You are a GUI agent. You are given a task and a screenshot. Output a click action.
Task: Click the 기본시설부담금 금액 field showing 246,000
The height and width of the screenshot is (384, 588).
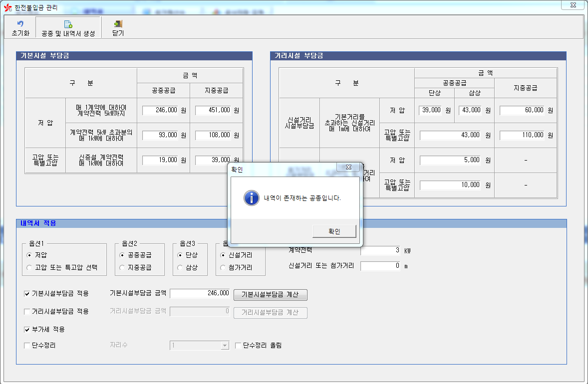(200, 294)
